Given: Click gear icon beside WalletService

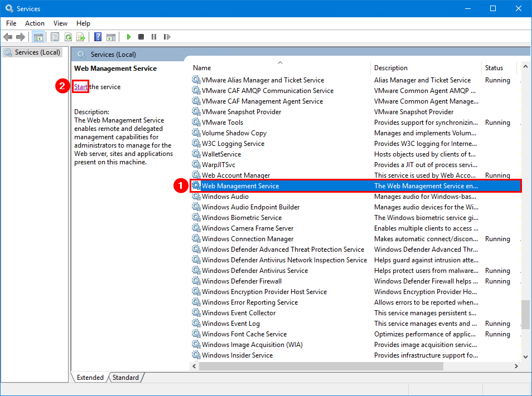Looking at the screenshot, I should coord(196,154).
